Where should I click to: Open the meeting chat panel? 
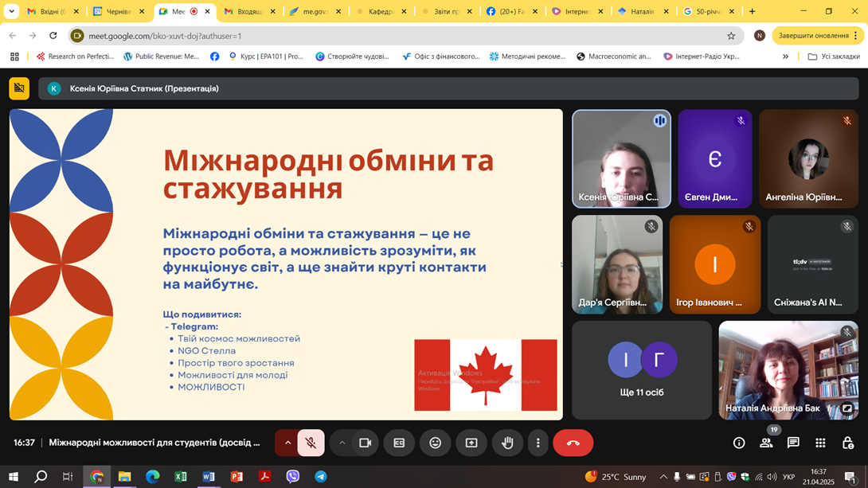792,443
